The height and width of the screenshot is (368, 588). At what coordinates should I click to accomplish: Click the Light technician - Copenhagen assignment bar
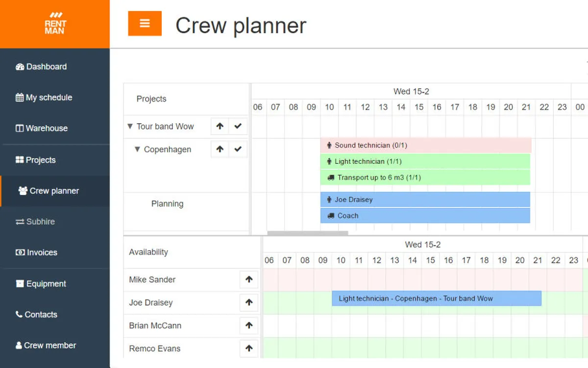click(436, 298)
